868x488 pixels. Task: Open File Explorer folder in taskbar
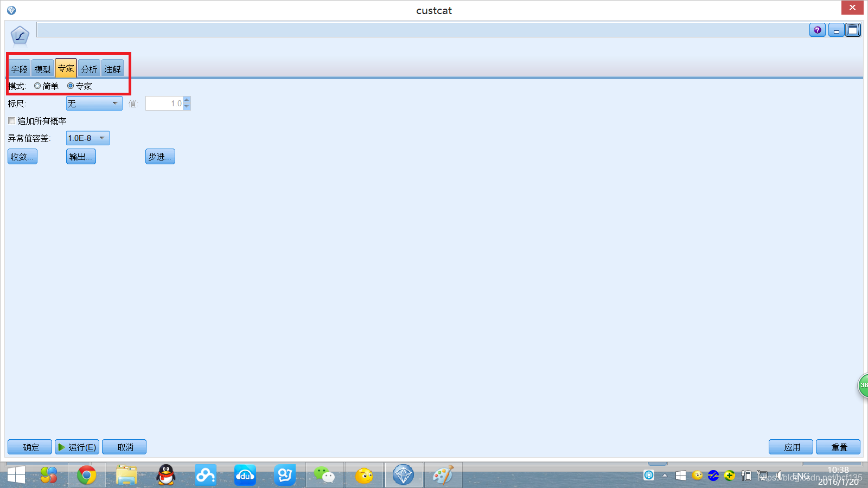(126, 476)
